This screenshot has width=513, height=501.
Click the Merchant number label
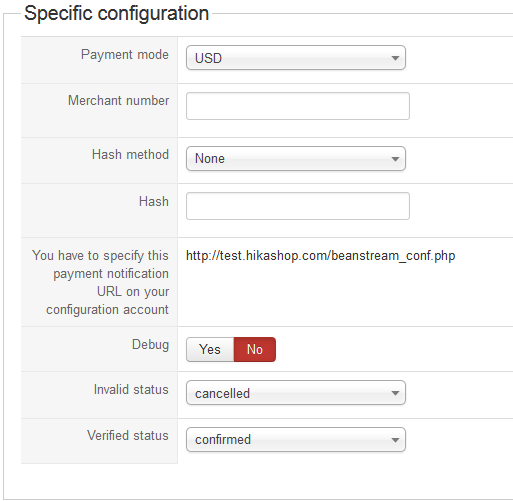118,100
